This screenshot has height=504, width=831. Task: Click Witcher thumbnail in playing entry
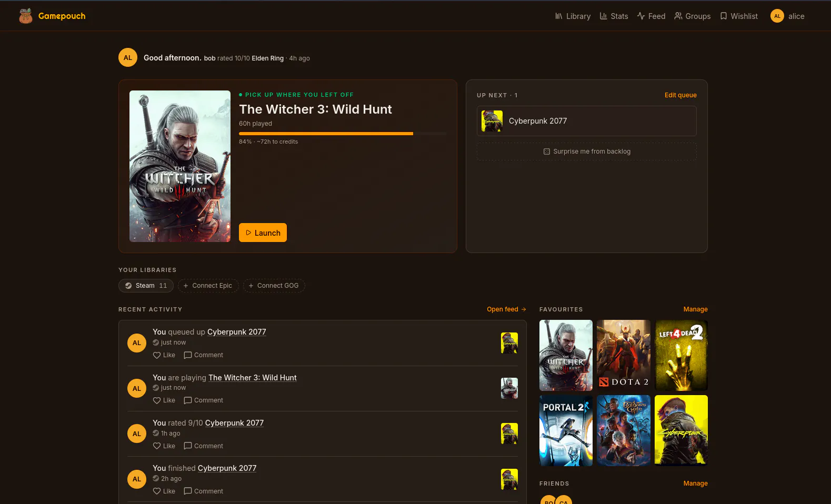[x=509, y=388]
